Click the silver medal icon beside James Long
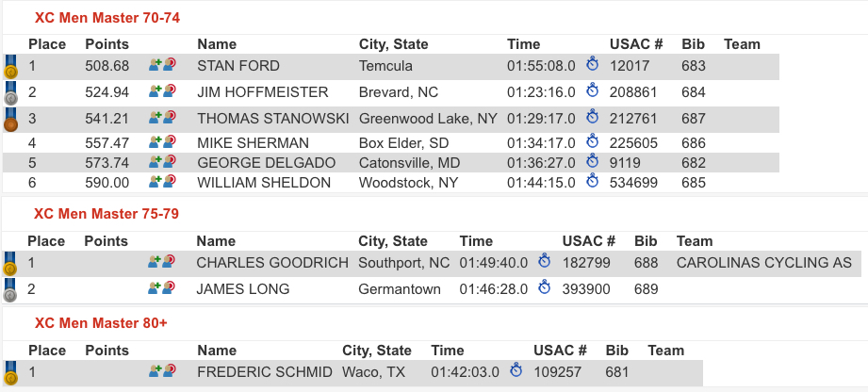 [11, 291]
